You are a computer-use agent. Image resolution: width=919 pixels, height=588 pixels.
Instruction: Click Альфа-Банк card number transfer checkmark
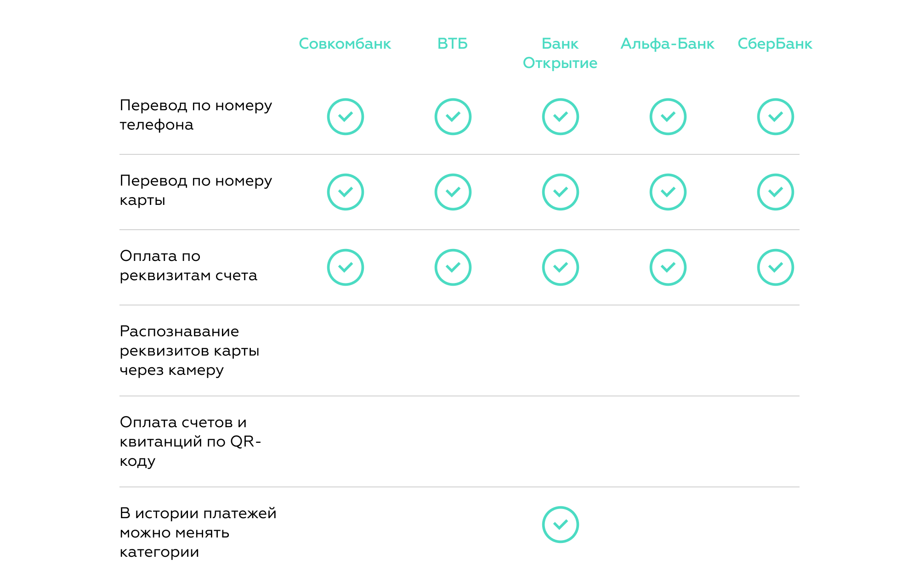point(668,192)
